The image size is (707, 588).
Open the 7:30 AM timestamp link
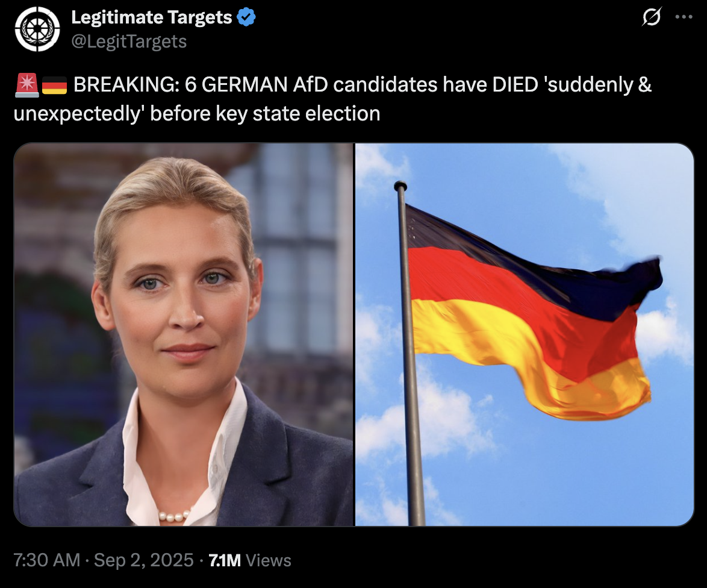coord(47,560)
